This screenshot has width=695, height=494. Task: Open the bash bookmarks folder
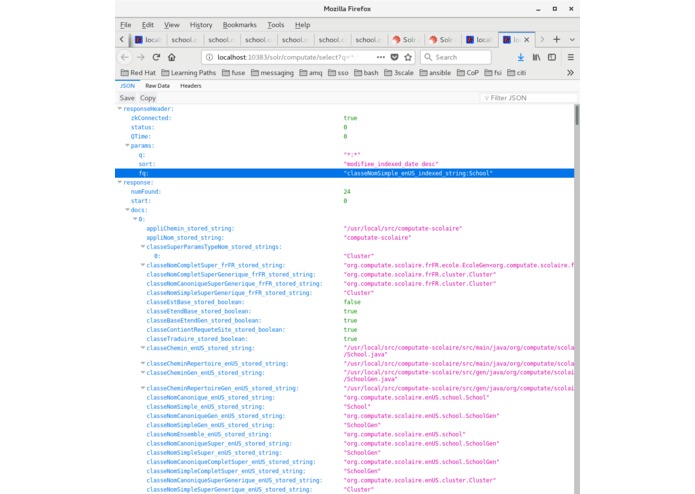tap(366, 73)
